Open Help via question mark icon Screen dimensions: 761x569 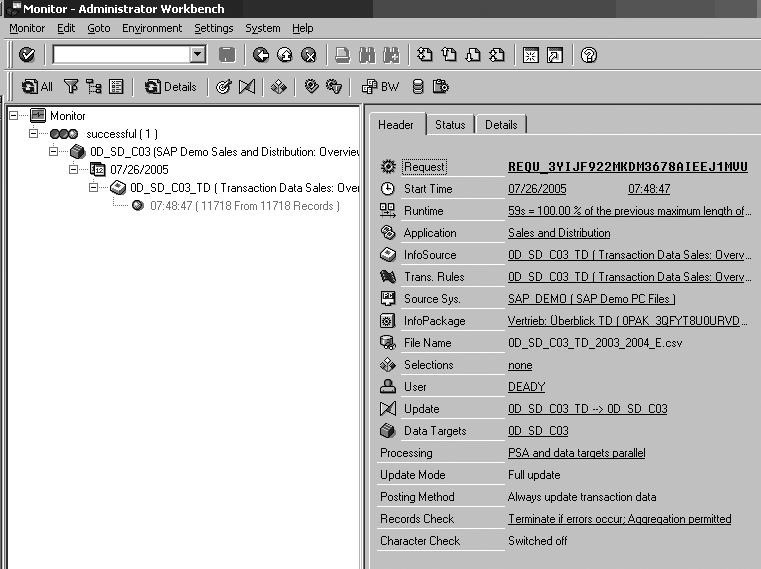589,55
